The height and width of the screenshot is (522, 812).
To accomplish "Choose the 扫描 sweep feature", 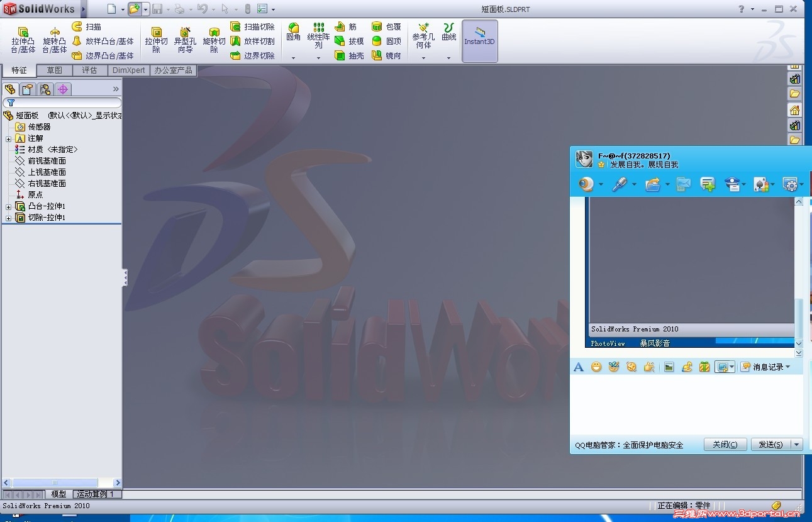I will pyautogui.click(x=86, y=26).
